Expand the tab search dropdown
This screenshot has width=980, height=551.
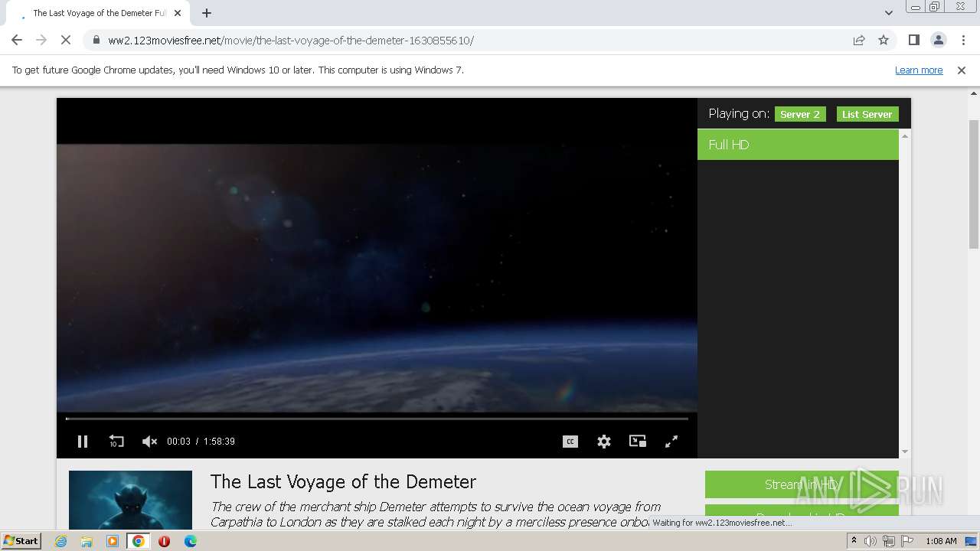point(888,13)
